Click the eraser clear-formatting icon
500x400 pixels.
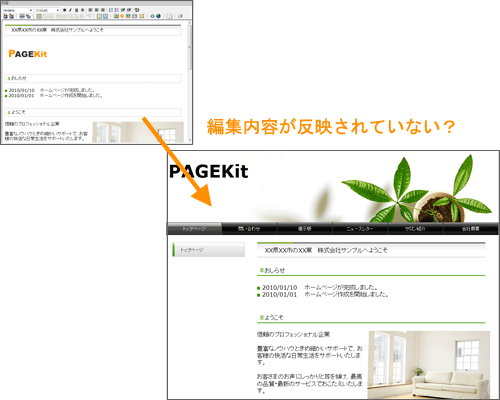(x=180, y=16)
